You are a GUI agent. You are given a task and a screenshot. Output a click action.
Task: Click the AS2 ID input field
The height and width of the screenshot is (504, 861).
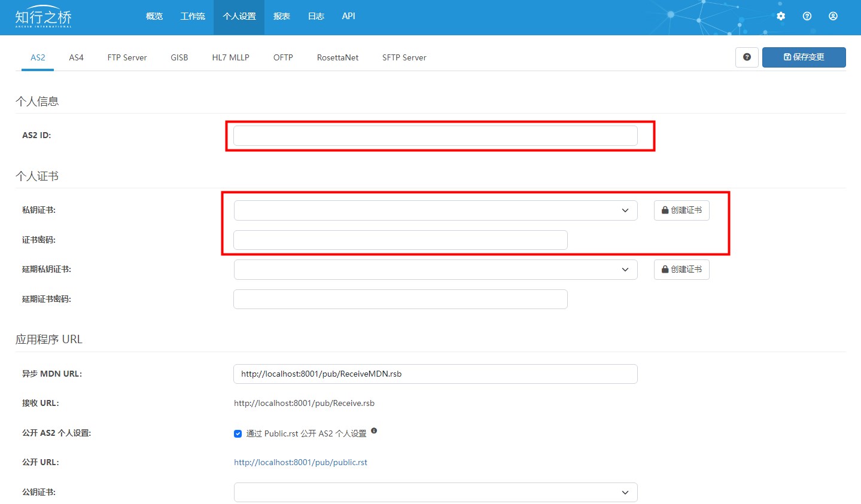click(x=435, y=136)
